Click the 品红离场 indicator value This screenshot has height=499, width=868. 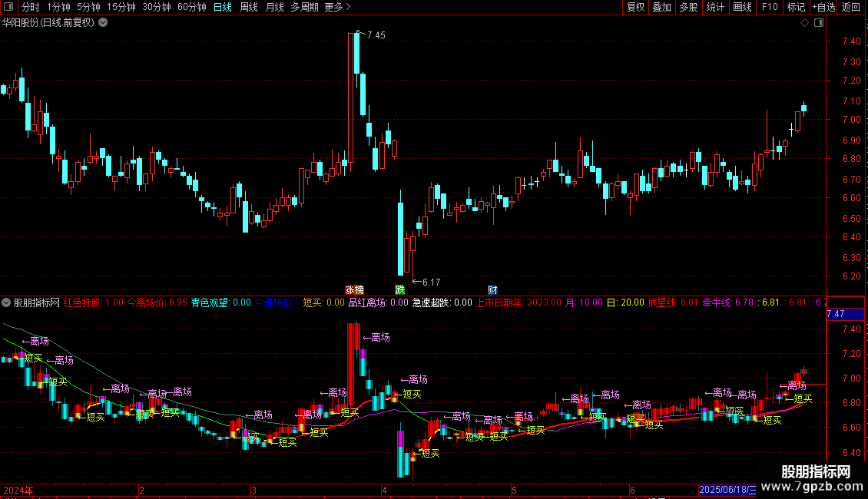378,302
